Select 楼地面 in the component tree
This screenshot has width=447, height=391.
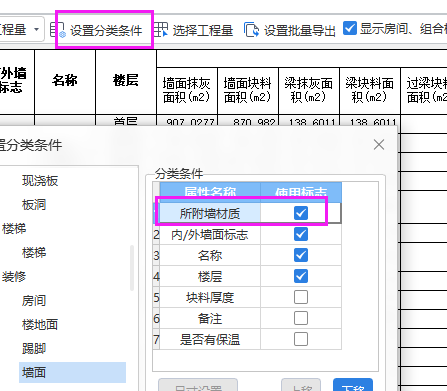(x=40, y=325)
